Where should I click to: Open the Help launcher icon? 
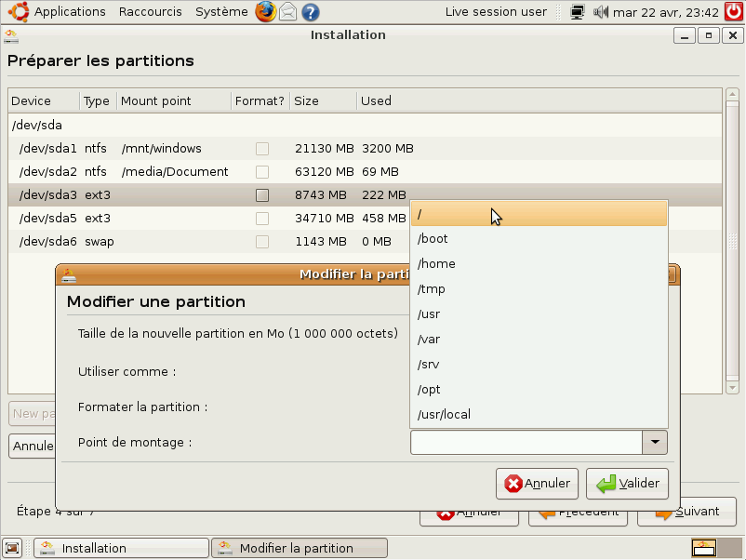coord(310,12)
